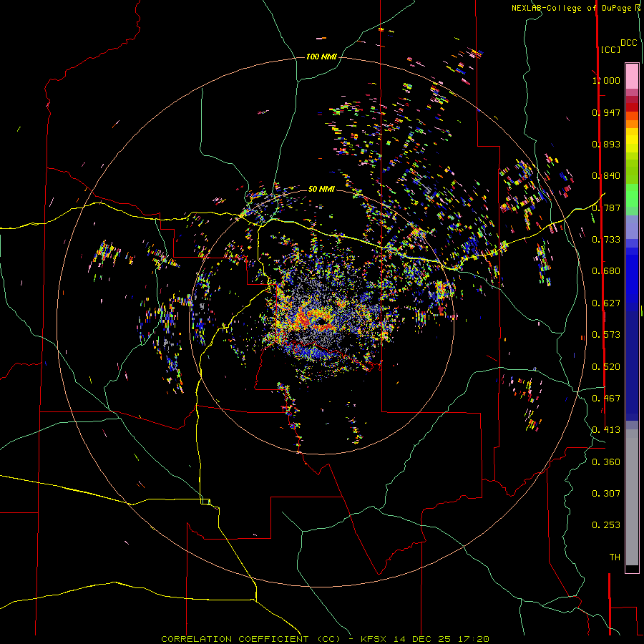644x644 pixels.
Task: Click the [CC] units label
Action: (x=610, y=49)
